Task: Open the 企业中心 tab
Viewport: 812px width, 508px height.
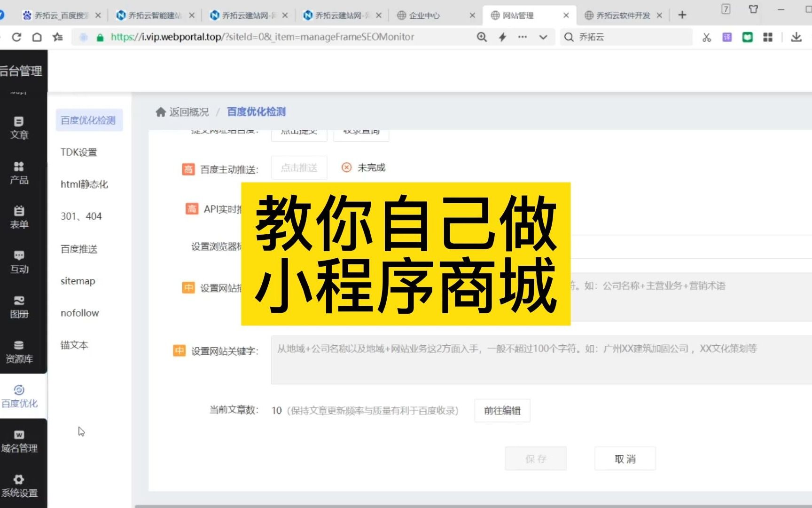Action: [x=425, y=15]
